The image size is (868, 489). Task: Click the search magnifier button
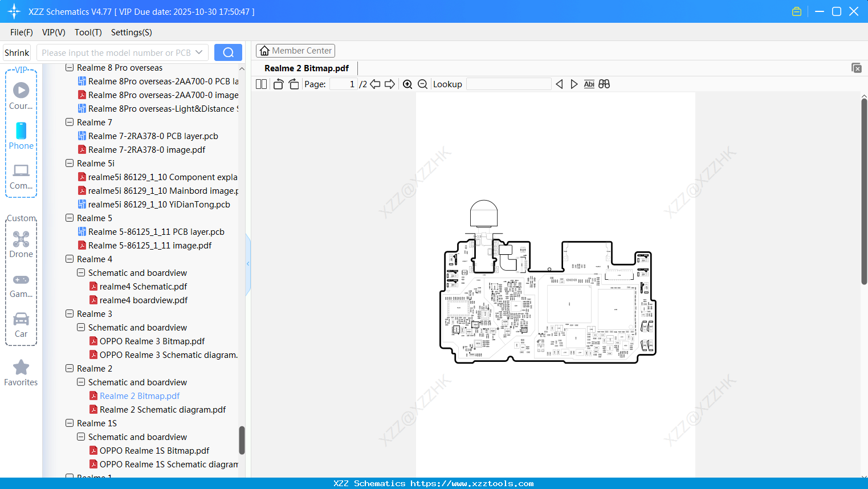(228, 52)
